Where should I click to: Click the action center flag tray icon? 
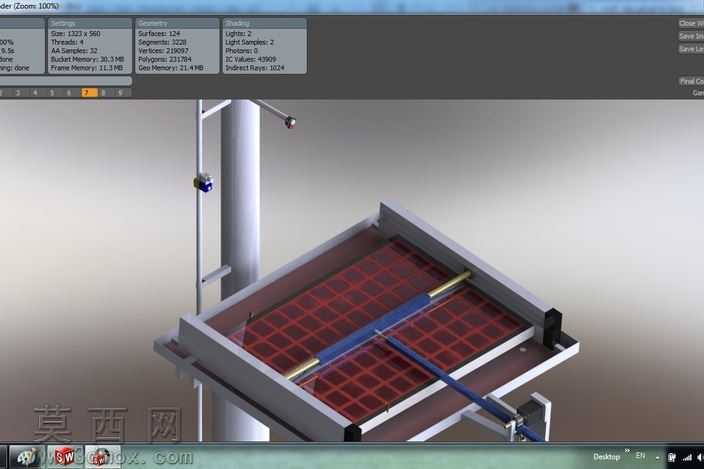pyautogui.click(x=672, y=457)
